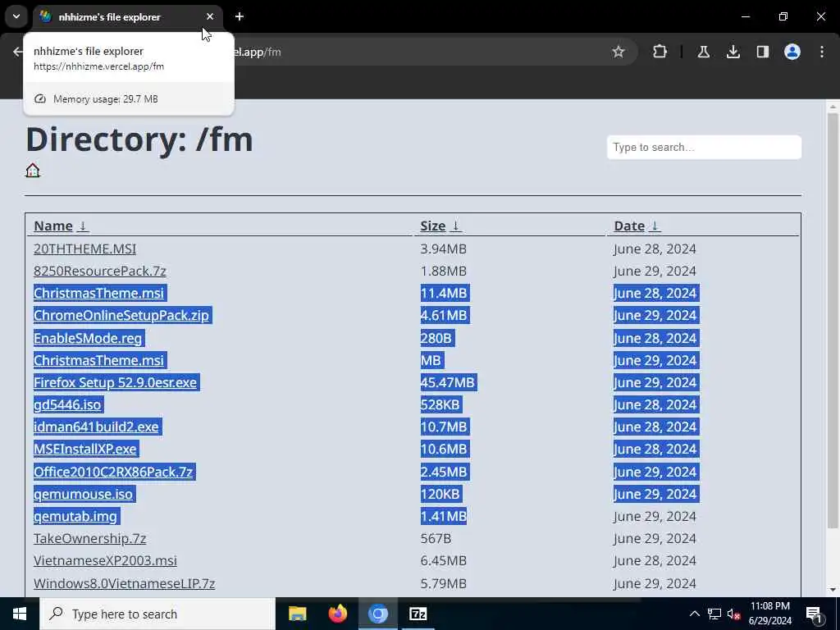This screenshot has width=840, height=630.
Task: Open the gd5446.iso file link
Action: coord(67,404)
